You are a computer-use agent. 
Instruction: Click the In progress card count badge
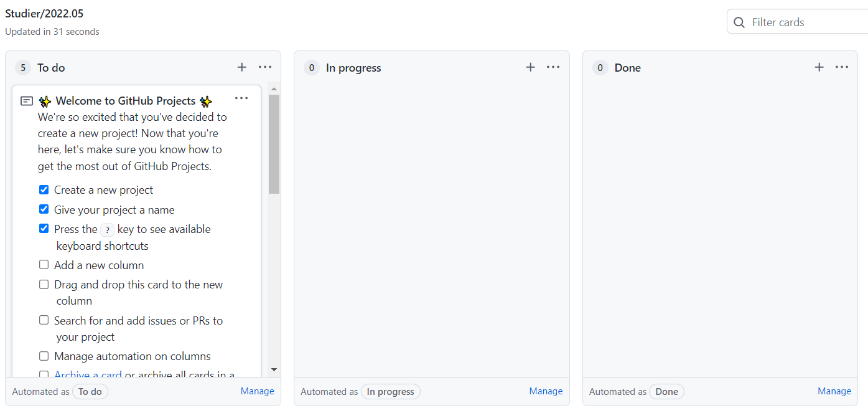[x=311, y=68]
